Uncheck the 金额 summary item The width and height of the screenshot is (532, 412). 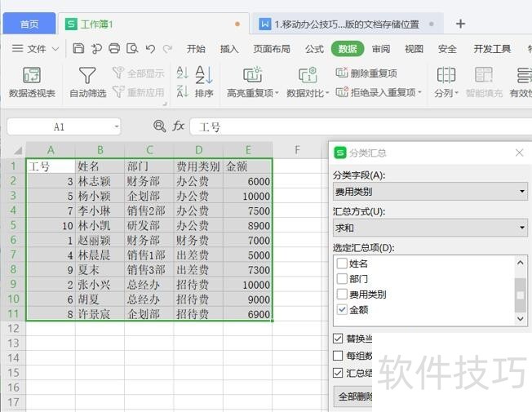coord(342,309)
